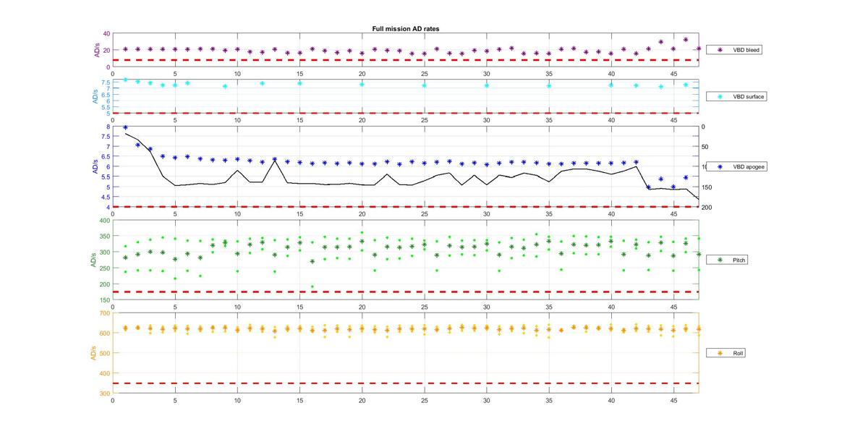
Task: Click the '7.5' tick label on VBD surface axis
Action: [106, 82]
